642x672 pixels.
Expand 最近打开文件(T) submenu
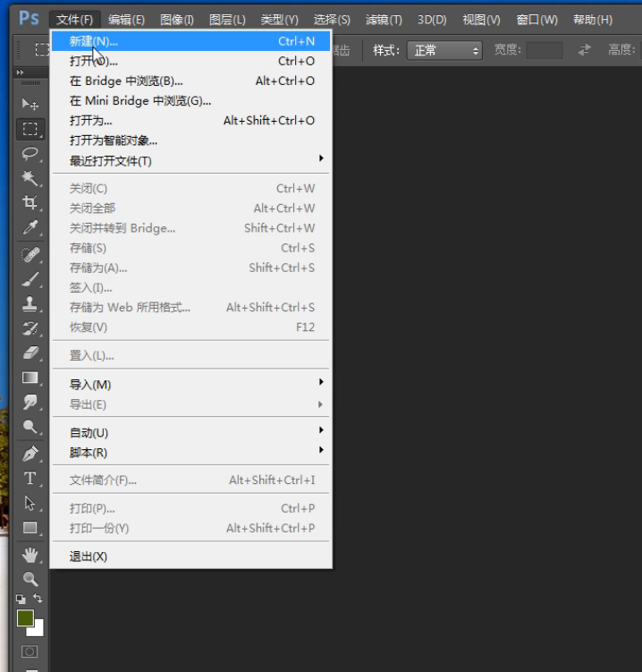(191, 161)
